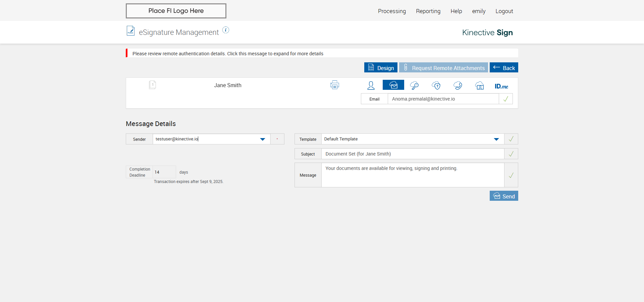Screen dimensions: 644x302
Task: Choose the cloud photo ID authentication icon
Action: tap(480, 85)
